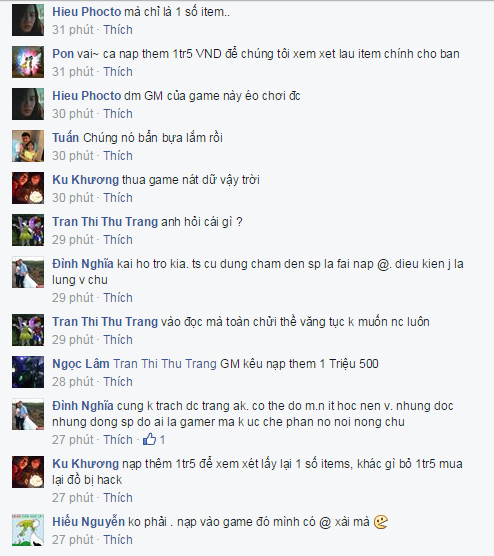Click Ku Khương's avatar on 'nạp thêm' comment
This screenshot has width=494, height=556.
28,472
